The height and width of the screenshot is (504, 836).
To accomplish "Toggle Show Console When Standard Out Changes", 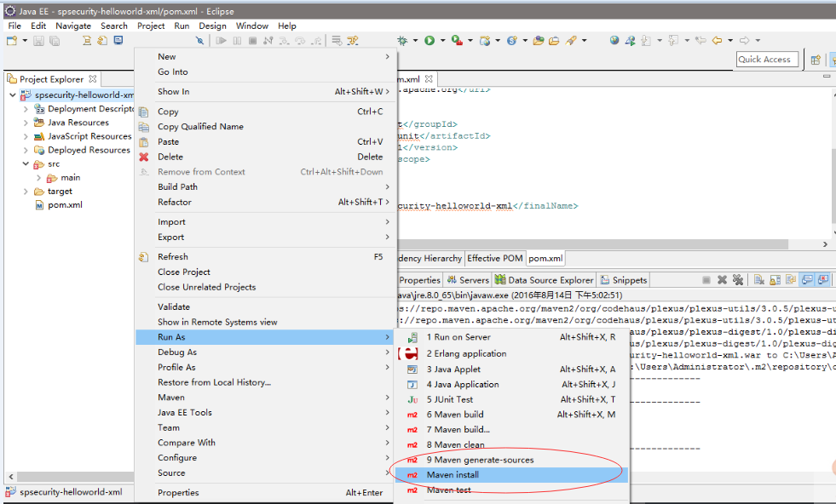I will [x=807, y=280].
